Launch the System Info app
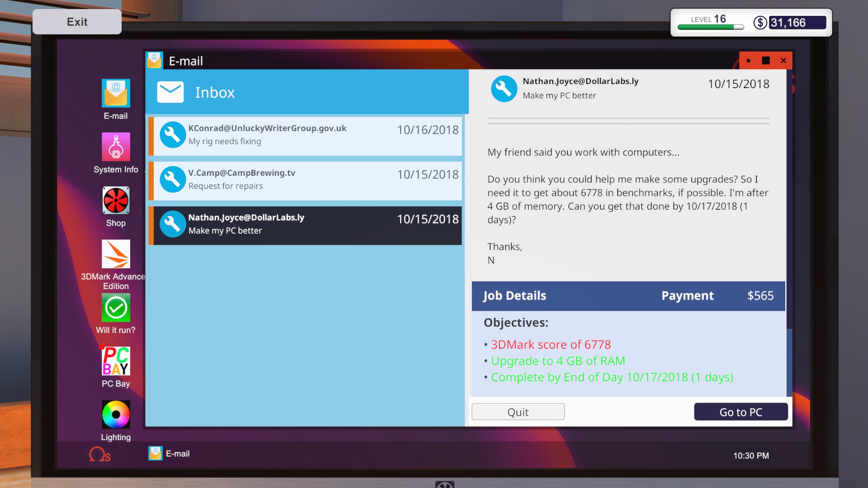 (116, 147)
